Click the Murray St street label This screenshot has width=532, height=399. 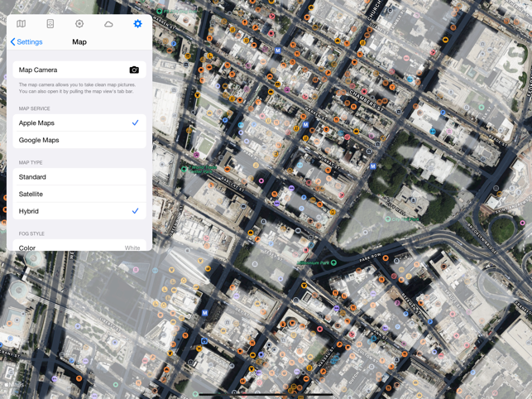(x=328, y=162)
